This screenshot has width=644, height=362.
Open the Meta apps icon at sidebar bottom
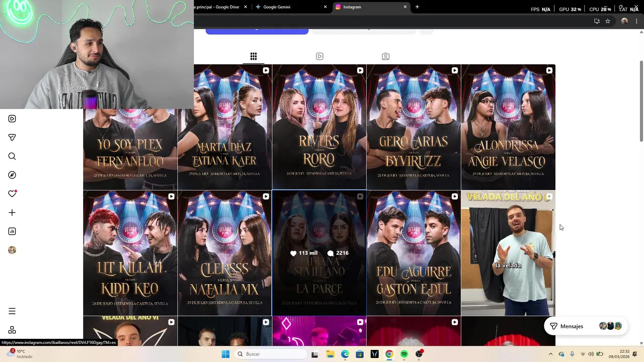pos(12,330)
